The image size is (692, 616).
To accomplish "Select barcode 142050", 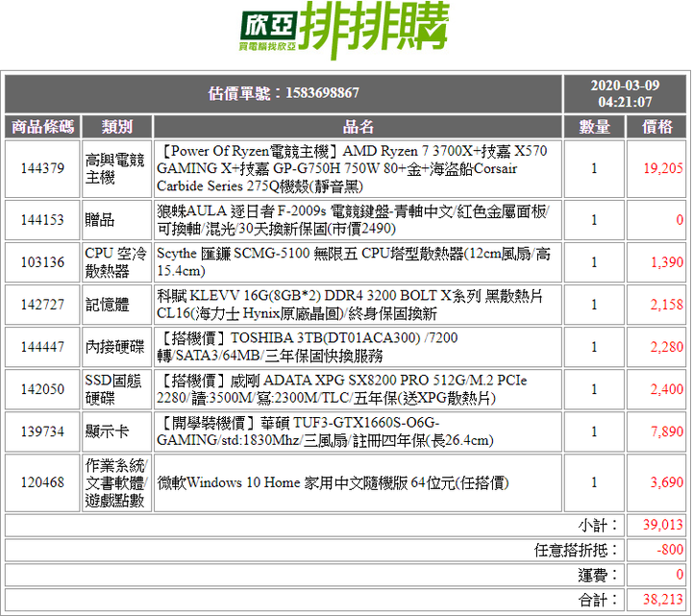I will pyautogui.click(x=42, y=389).
